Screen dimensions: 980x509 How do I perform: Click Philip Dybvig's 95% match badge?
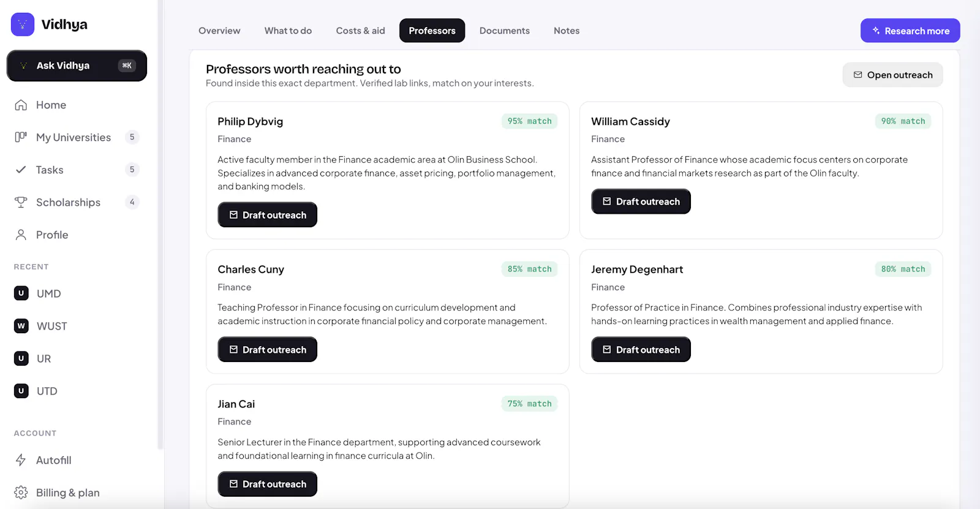tap(529, 121)
